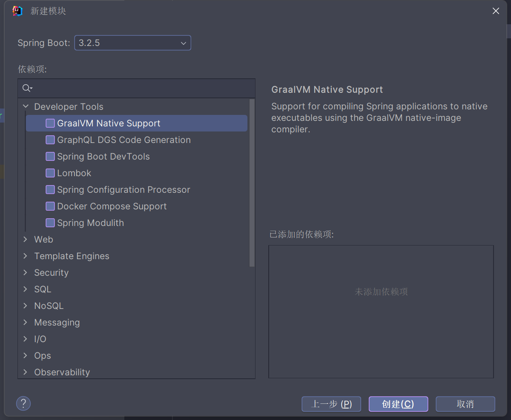The image size is (511, 420).
Task: Expand the Observability category
Action: point(26,372)
